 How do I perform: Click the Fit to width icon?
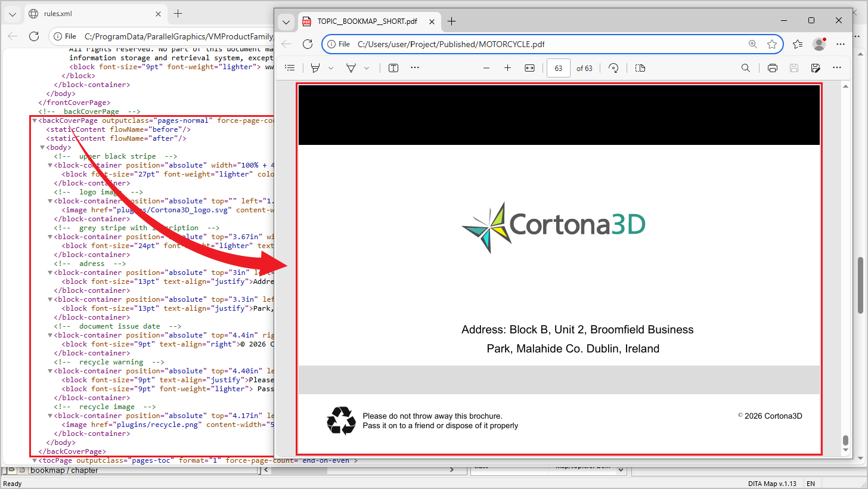pos(529,68)
